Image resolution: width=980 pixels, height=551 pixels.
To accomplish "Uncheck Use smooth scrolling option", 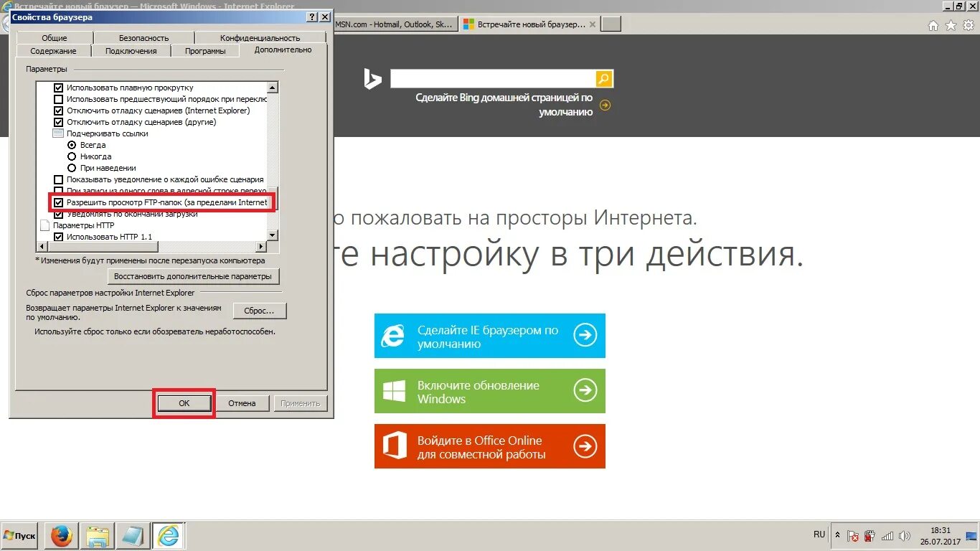I will 59,88.
